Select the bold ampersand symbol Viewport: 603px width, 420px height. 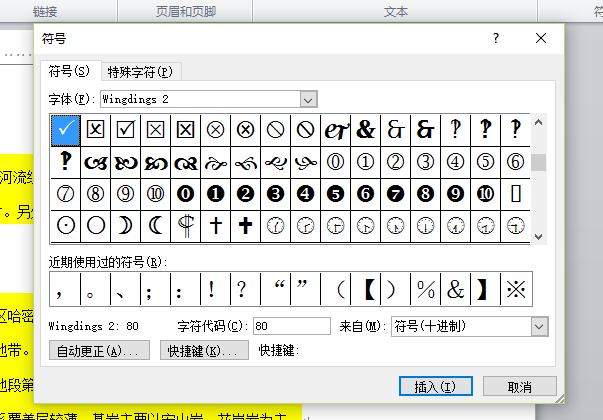click(365, 130)
